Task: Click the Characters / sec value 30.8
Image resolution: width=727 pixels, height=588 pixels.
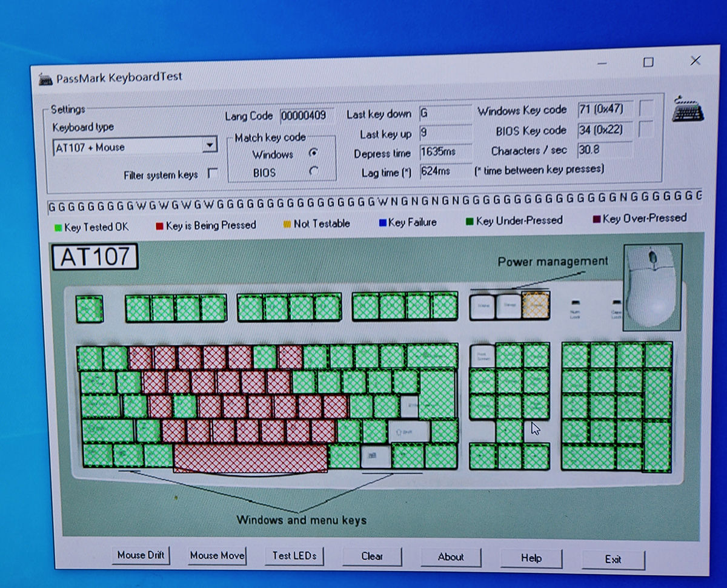Action: 605,149
